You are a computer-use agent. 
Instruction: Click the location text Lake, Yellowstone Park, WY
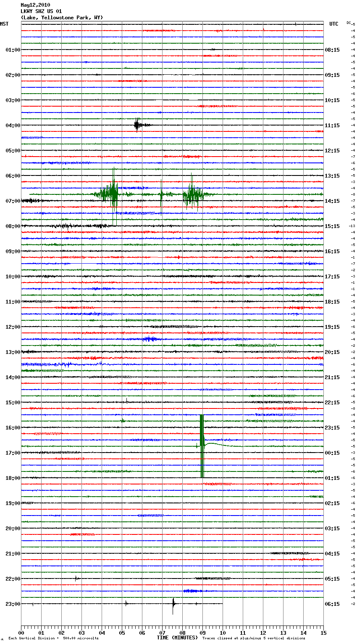pos(62,18)
